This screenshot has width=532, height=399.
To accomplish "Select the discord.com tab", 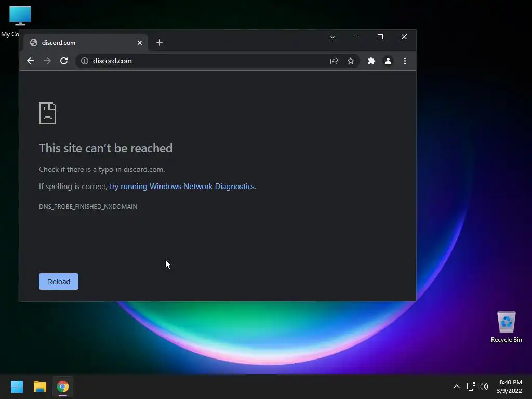I will (x=86, y=43).
